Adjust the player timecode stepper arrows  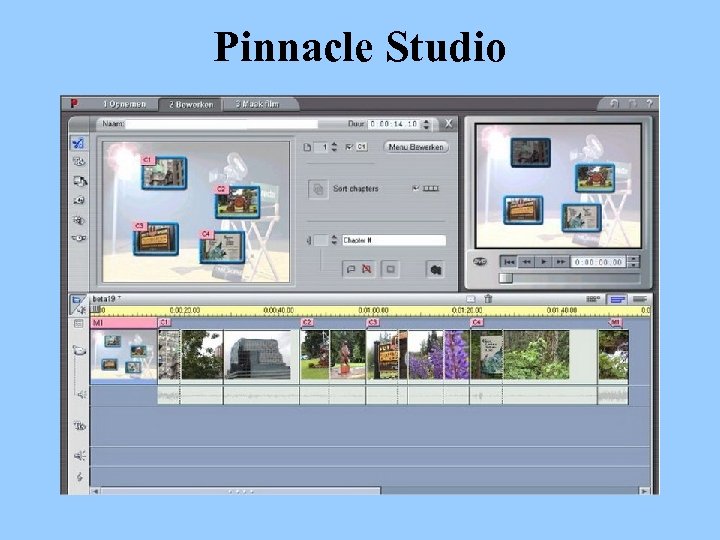coord(634,262)
